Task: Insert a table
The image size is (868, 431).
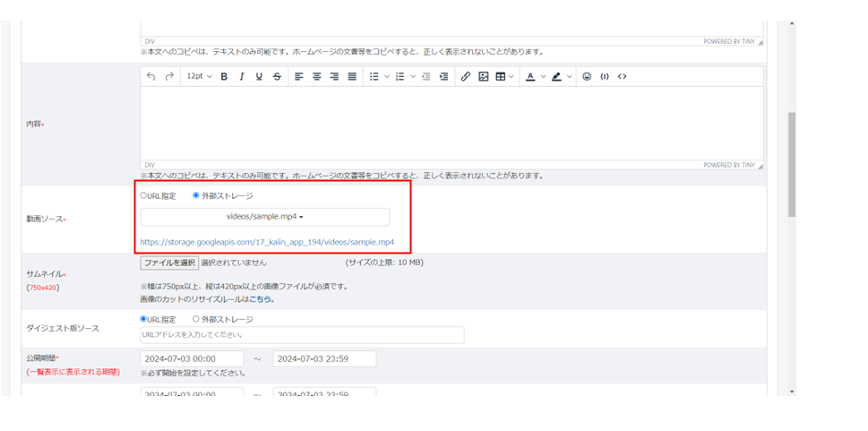Action: tap(501, 77)
